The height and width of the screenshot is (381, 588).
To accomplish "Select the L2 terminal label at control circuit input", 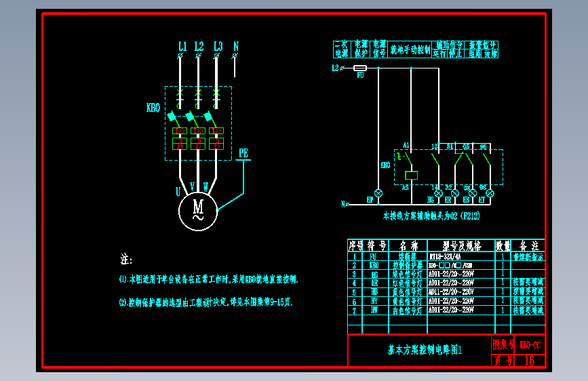I will 335,68.
